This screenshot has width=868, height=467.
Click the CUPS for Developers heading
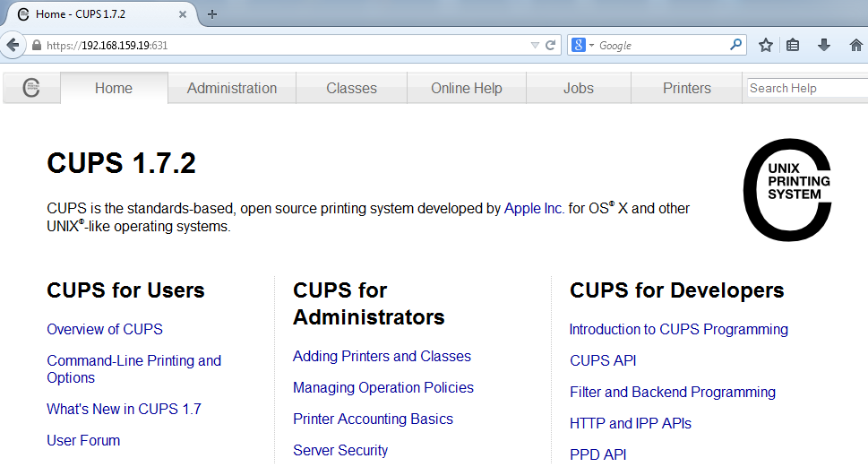(677, 290)
